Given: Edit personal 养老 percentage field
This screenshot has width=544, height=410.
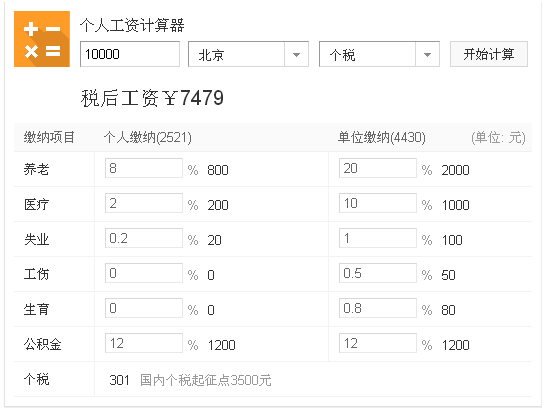Looking at the screenshot, I should pyautogui.click(x=144, y=168).
